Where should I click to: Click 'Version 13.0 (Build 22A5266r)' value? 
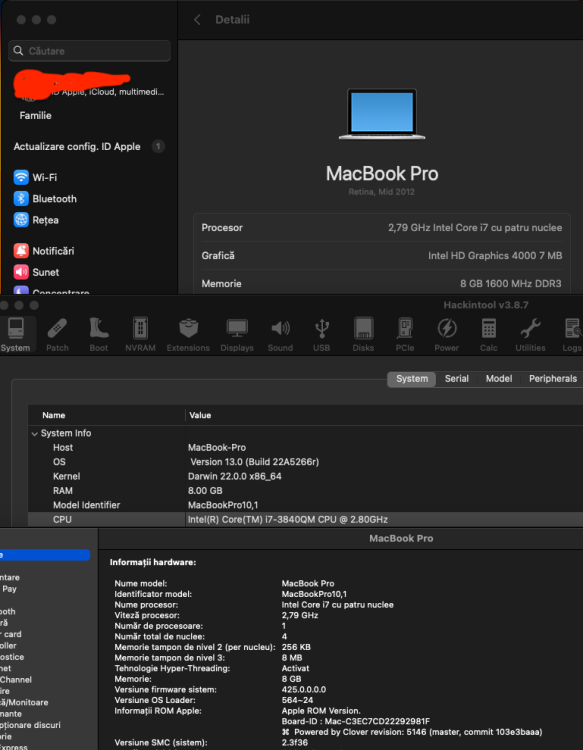(x=254, y=462)
